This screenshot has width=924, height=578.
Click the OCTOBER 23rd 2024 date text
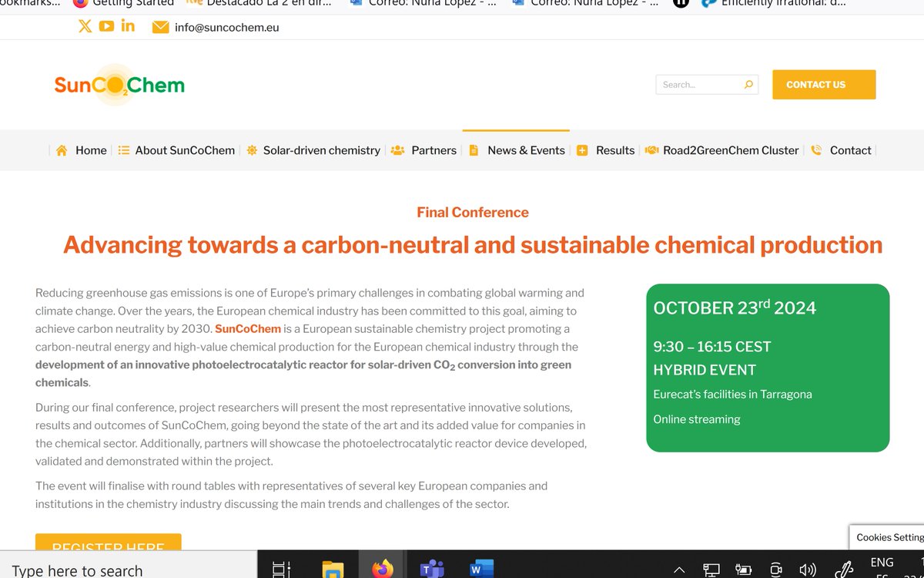(x=735, y=307)
